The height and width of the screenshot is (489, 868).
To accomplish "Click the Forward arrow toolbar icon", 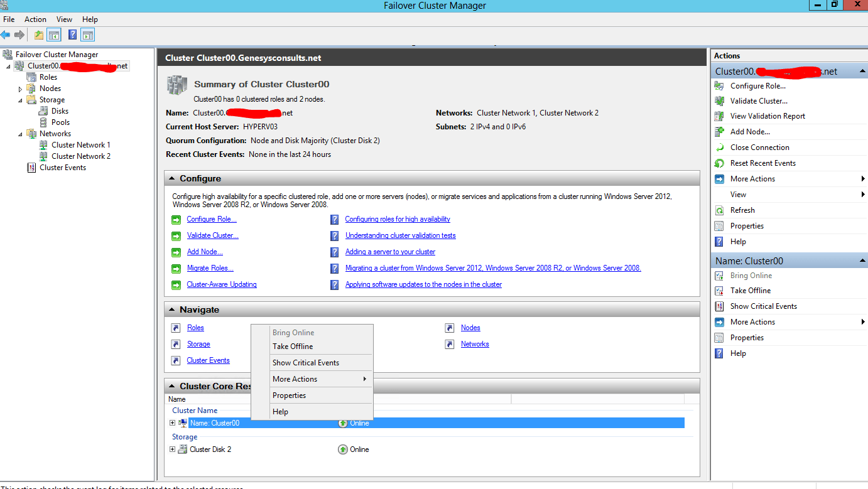I will click(x=19, y=35).
